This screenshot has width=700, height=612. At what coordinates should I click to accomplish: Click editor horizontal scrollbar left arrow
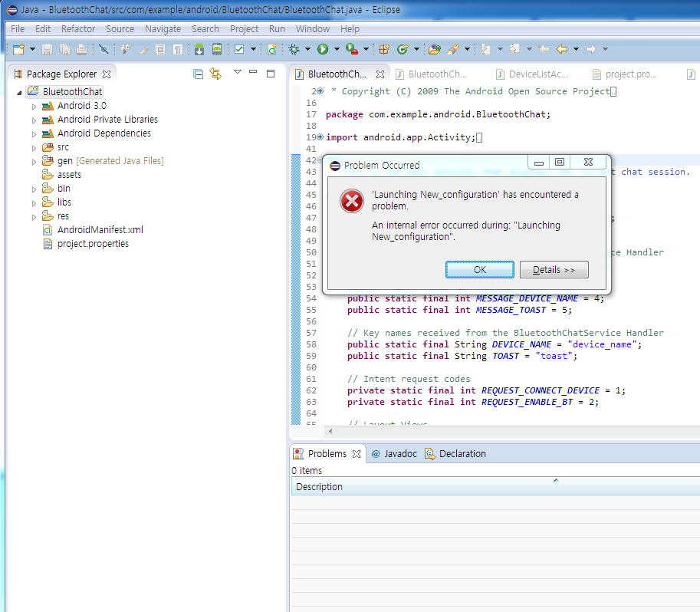click(x=330, y=432)
